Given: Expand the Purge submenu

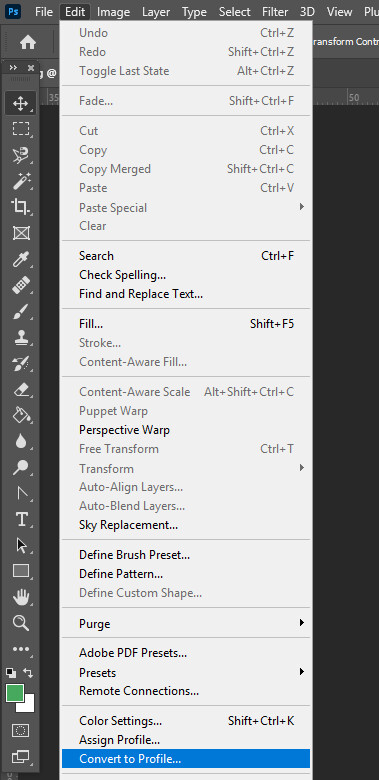Looking at the screenshot, I should [186, 623].
